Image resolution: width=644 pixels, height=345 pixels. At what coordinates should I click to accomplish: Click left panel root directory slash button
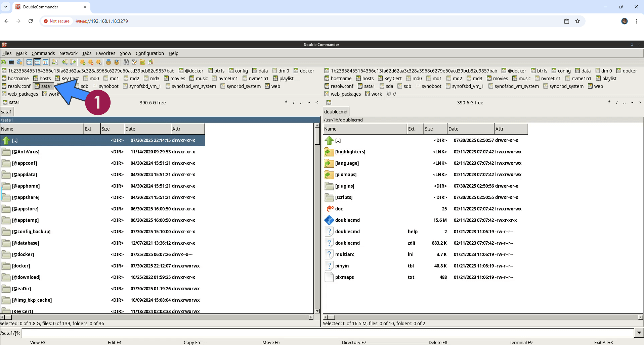coord(294,103)
